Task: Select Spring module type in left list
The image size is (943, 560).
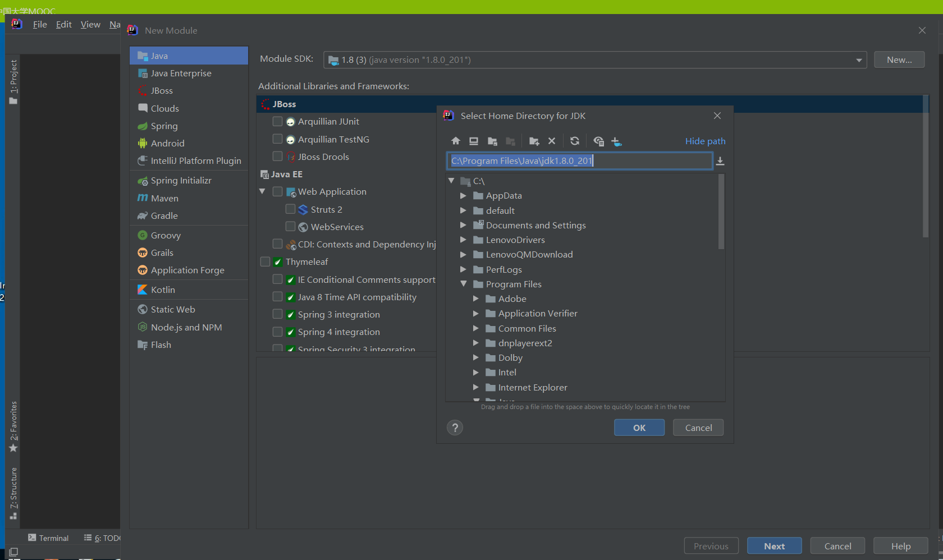Action: 189,126
